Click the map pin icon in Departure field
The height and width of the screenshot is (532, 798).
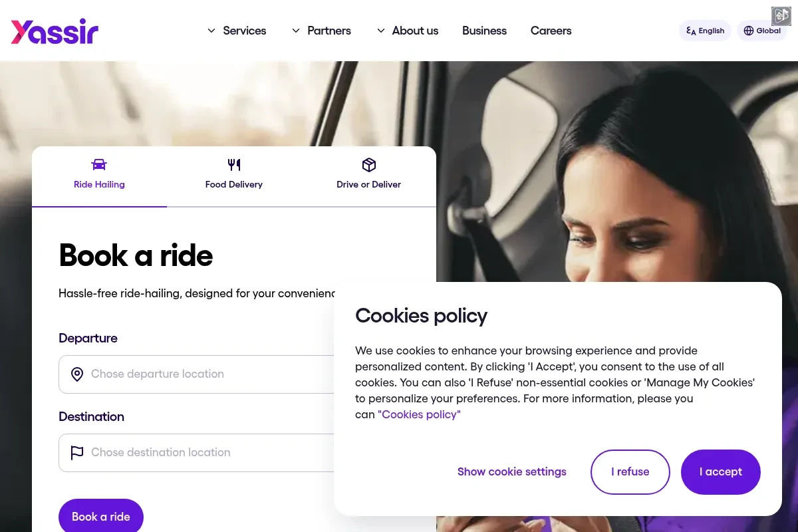point(77,374)
